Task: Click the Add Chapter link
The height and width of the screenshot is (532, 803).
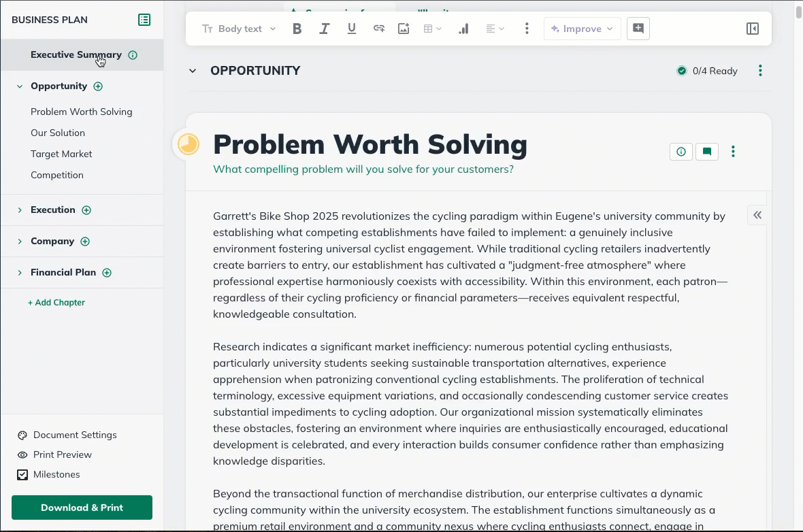Action: click(56, 303)
